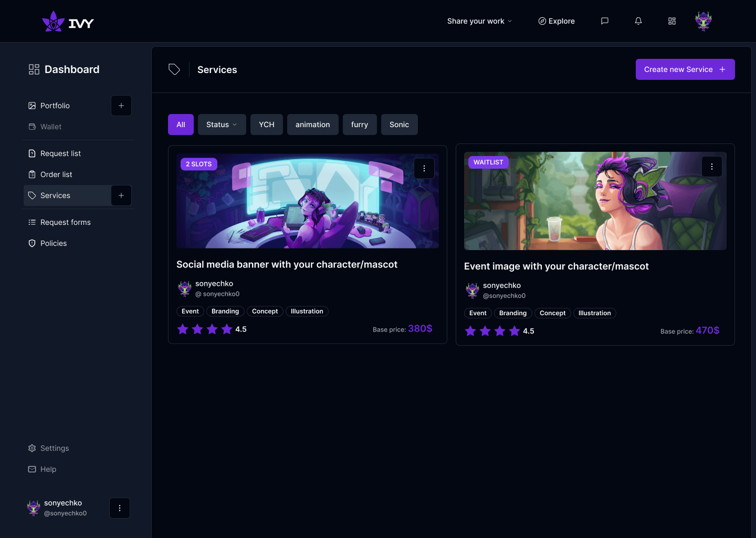Open options menu on Event image card
Screen dimensions: 756x538
tap(712, 167)
